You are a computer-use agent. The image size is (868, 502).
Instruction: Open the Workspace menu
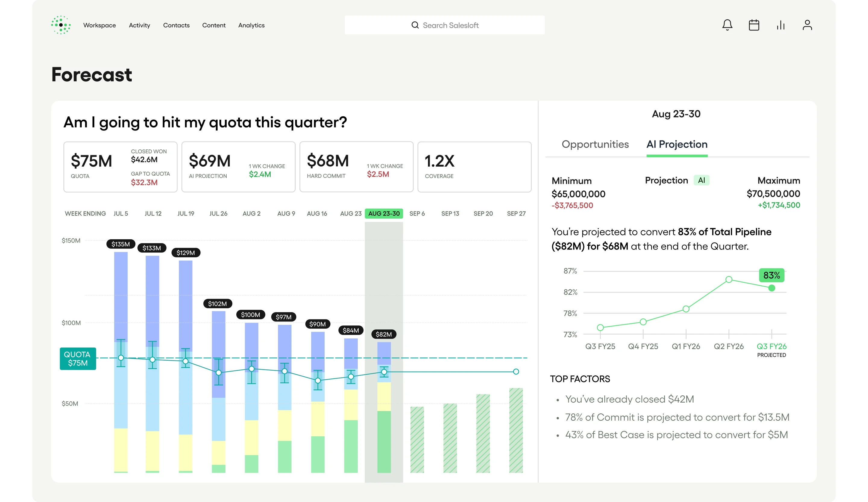click(99, 25)
